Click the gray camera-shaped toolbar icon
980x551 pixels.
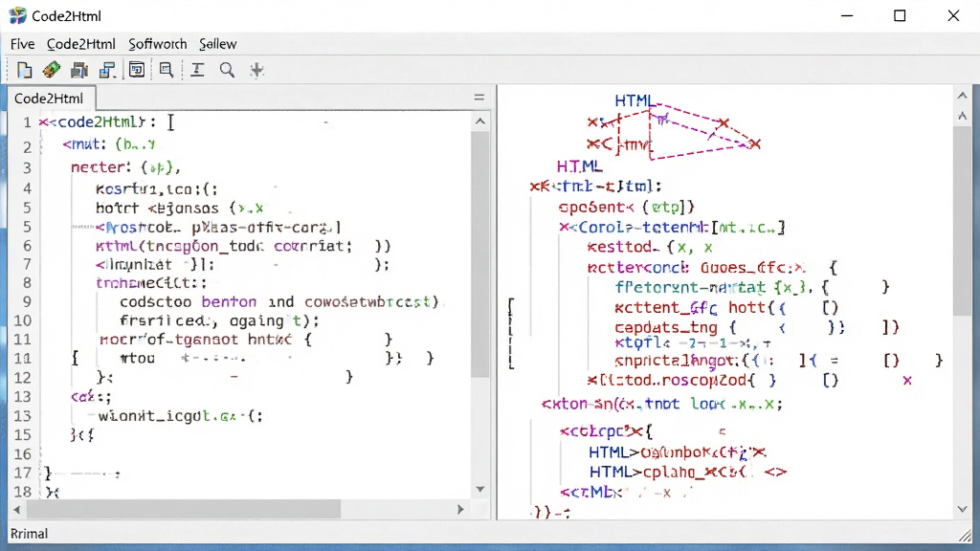coord(79,70)
